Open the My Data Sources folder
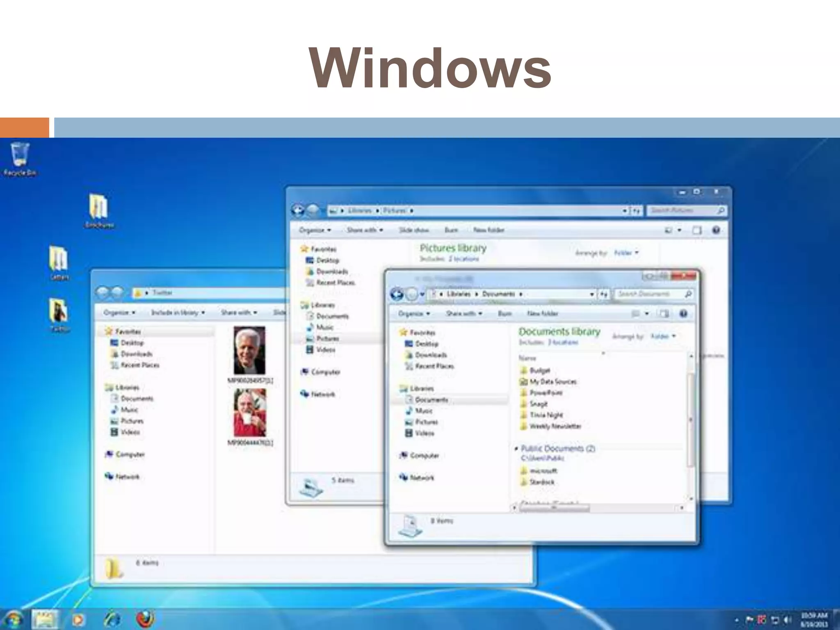The width and height of the screenshot is (840, 630). point(548,381)
